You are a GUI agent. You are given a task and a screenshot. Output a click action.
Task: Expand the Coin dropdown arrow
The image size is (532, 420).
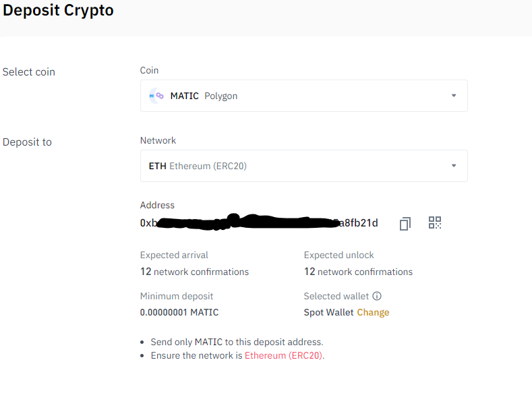pyautogui.click(x=454, y=96)
